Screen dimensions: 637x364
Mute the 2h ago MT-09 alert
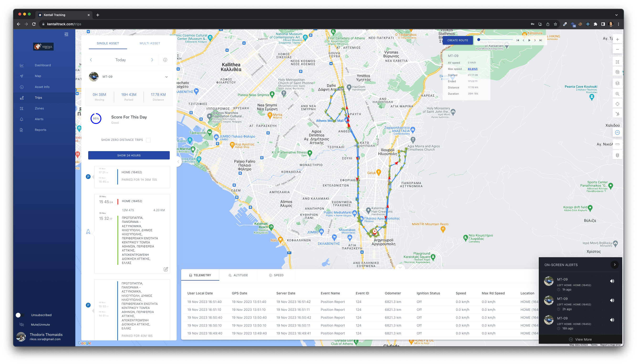tap(612, 300)
